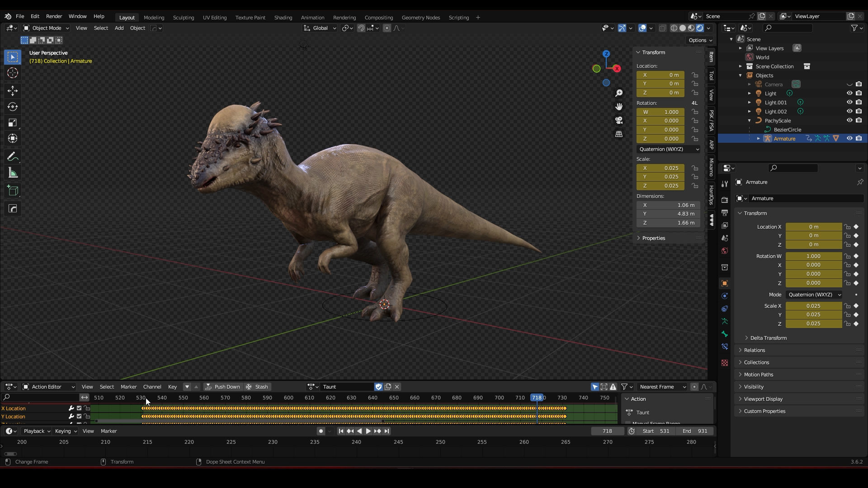Open the Object Data armature tab
The width and height of the screenshot is (868, 488).
click(x=725, y=321)
